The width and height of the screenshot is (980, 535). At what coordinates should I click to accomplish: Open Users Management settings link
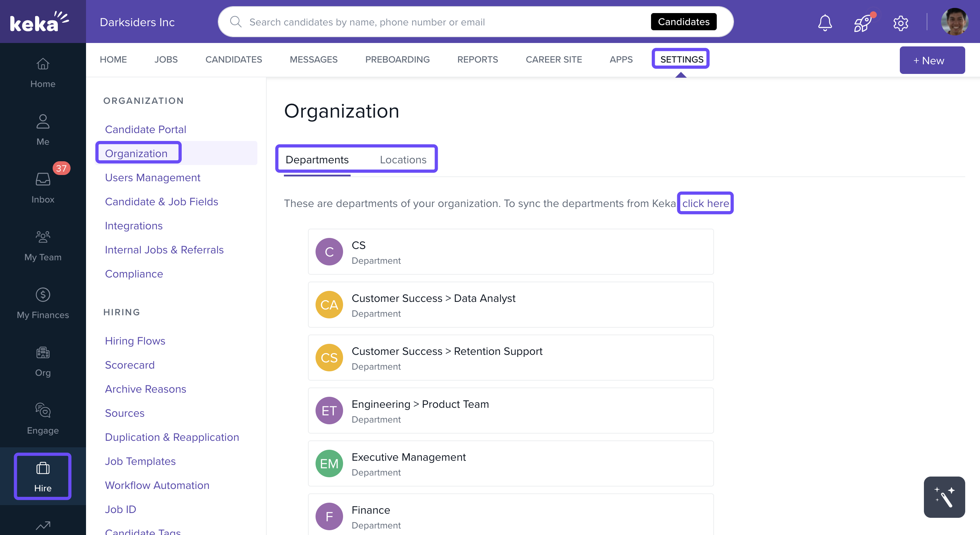click(x=152, y=177)
